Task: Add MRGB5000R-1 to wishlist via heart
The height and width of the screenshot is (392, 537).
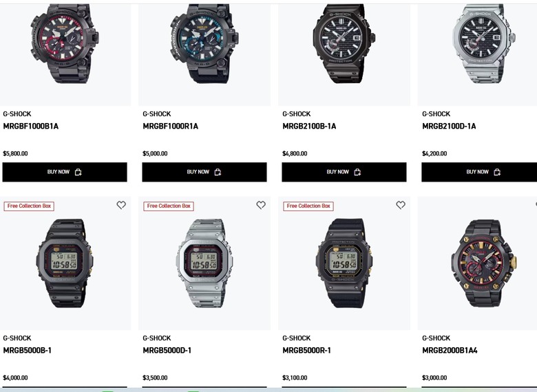Action: point(401,205)
